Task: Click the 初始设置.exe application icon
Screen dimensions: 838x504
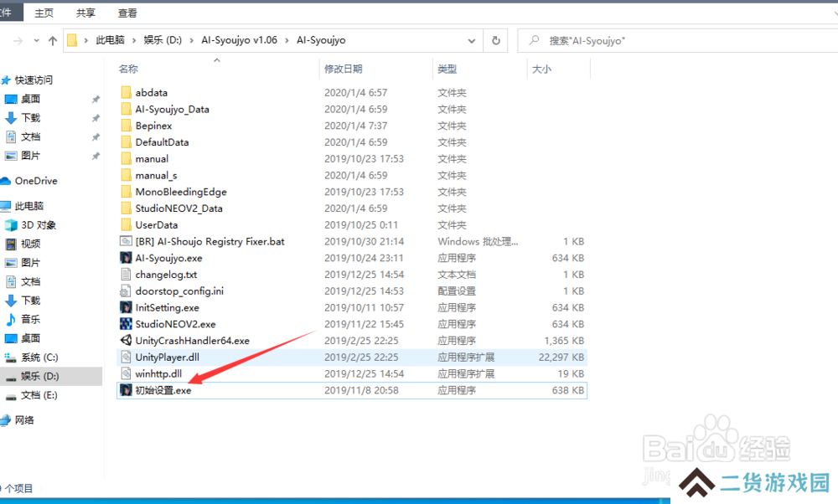Action: coord(127,390)
